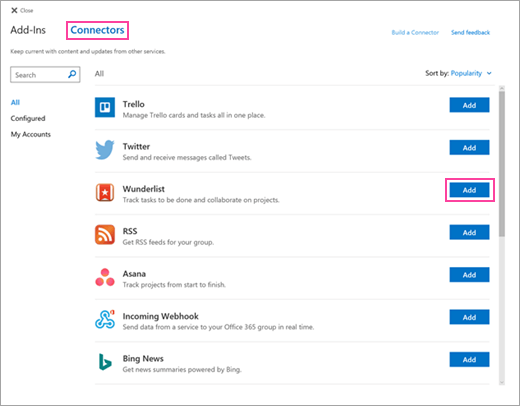Click the Twitter bird icon
520x406 pixels.
[x=105, y=150]
